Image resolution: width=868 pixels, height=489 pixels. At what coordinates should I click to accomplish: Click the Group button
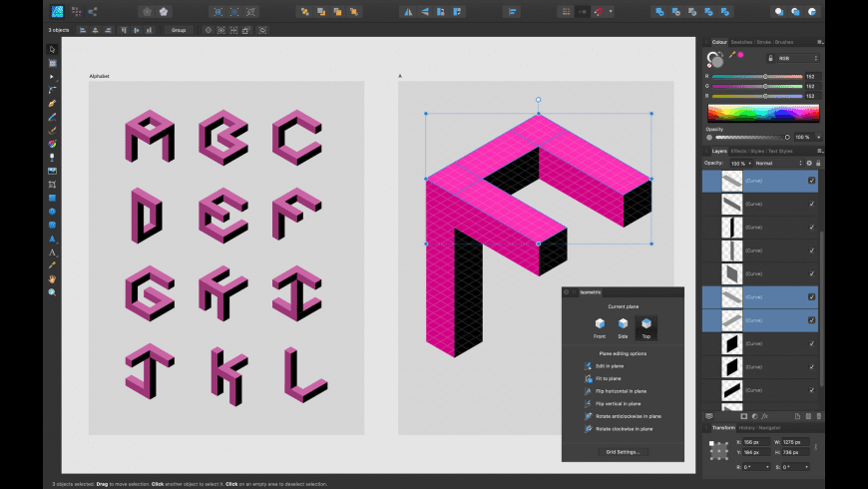click(179, 31)
